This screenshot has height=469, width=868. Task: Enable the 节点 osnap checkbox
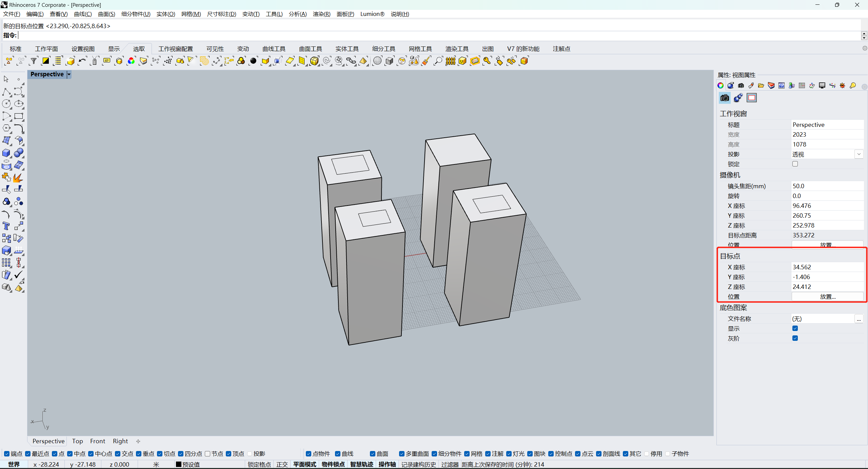tap(208, 454)
